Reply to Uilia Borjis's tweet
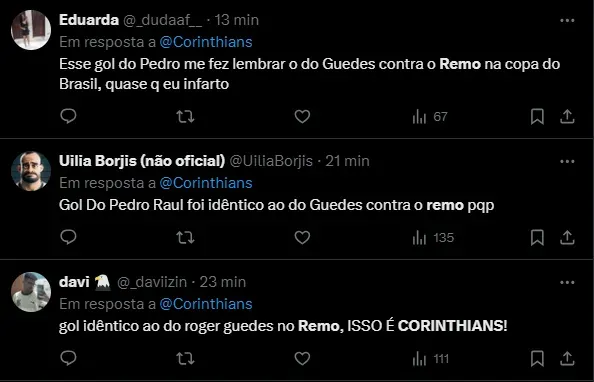594x382 pixels. coord(69,237)
